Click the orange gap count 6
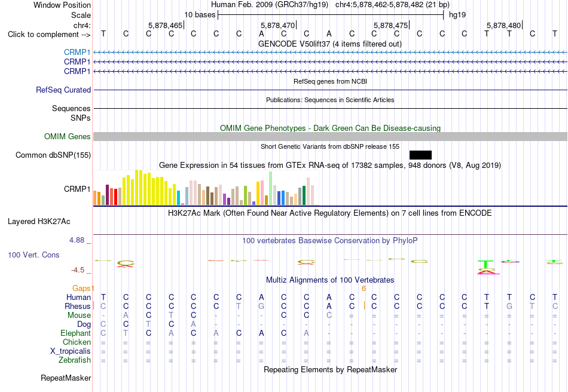Viewport: 568px width, 392px height. tap(364, 289)
